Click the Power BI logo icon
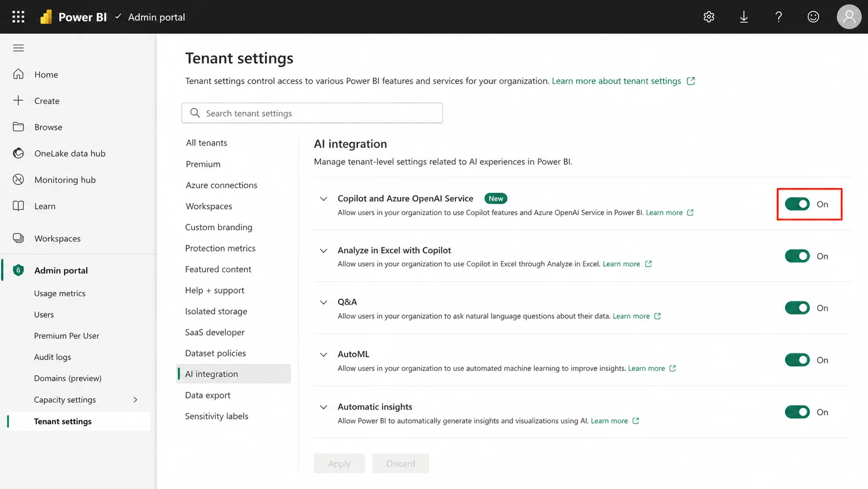 coord(46,17)
